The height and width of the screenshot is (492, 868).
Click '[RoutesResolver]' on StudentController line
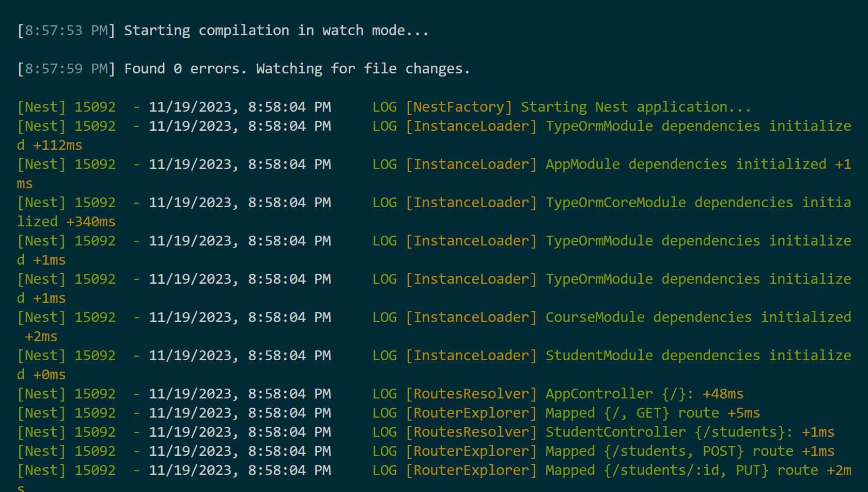coord(471,432)
